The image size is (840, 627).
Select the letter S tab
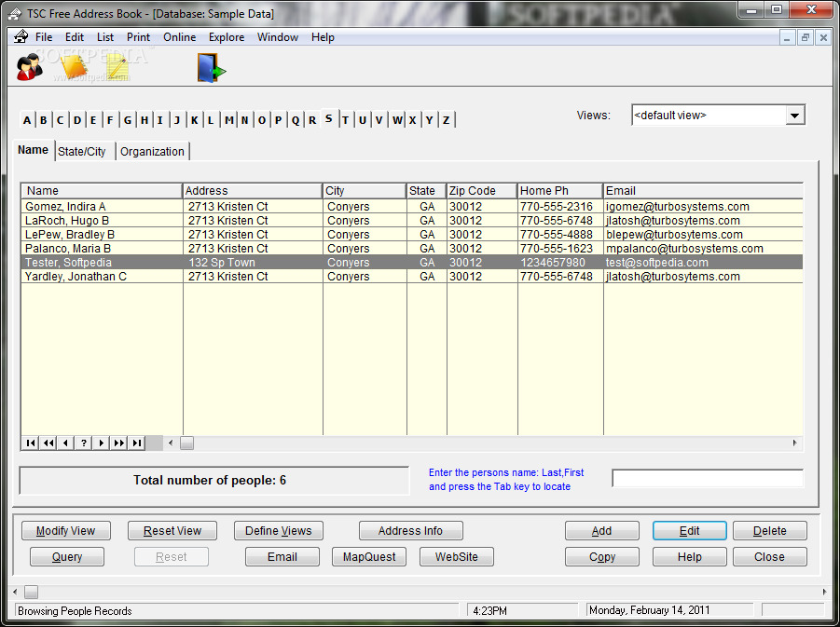click(328, 118)
